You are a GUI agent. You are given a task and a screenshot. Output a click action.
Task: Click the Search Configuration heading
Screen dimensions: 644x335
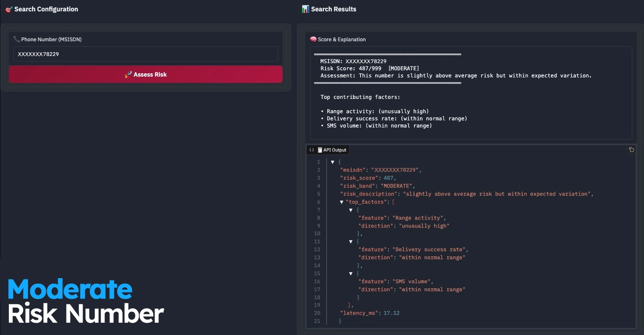pos(46,9)
